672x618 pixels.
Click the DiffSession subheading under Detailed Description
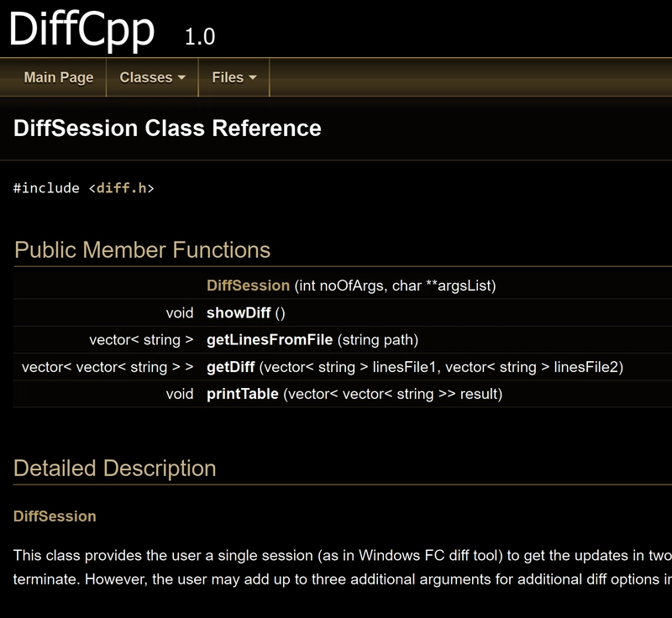[x=55, y=516]
